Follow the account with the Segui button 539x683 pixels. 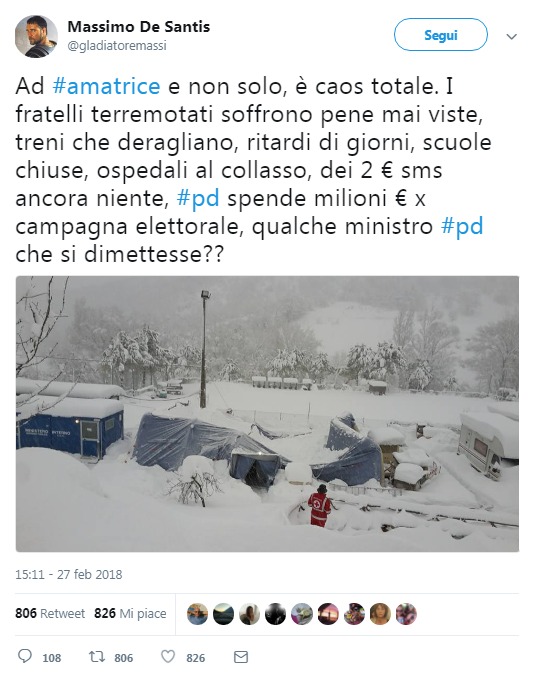(x=441, y=35)
